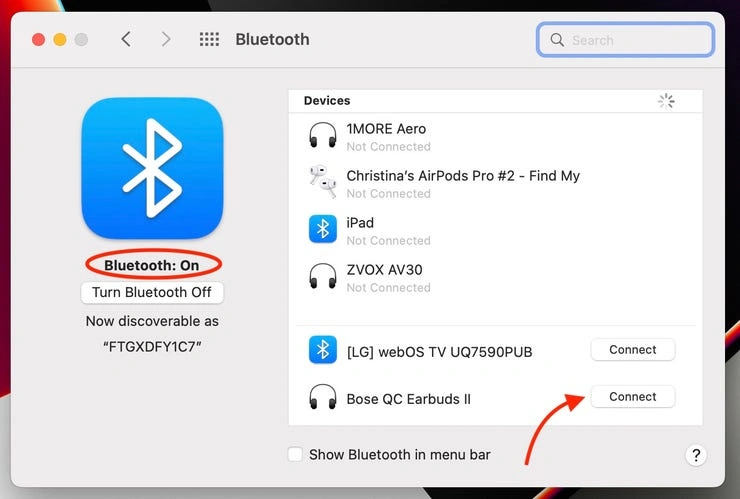Click Not Connected status under iPad
Viewport: 740px width, 499px height.
pyautogui.click(x=388, y=241)
